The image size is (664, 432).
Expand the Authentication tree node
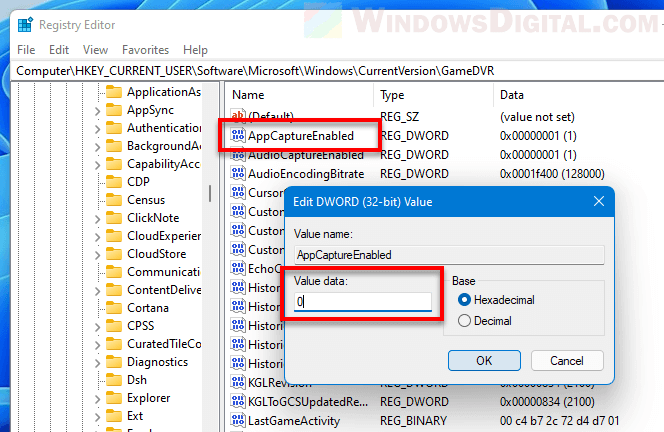coord(97,129)
